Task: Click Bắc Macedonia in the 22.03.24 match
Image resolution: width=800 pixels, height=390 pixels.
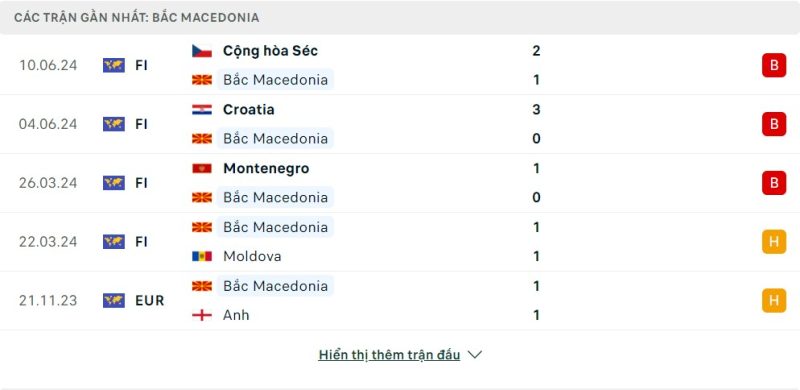Action: 276,227
